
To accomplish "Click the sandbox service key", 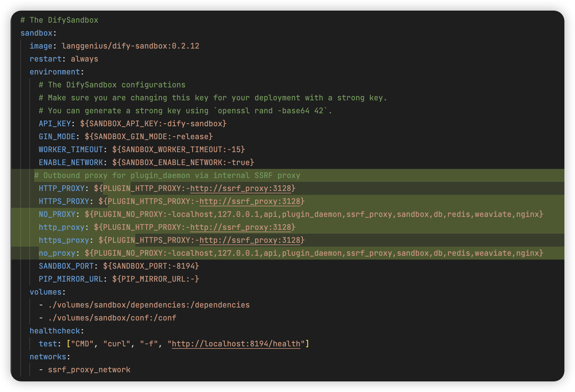I will (36, 33).
